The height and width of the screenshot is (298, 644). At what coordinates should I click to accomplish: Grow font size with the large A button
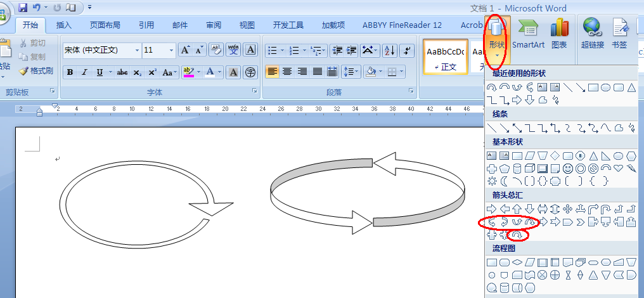[x=185, y=50]
